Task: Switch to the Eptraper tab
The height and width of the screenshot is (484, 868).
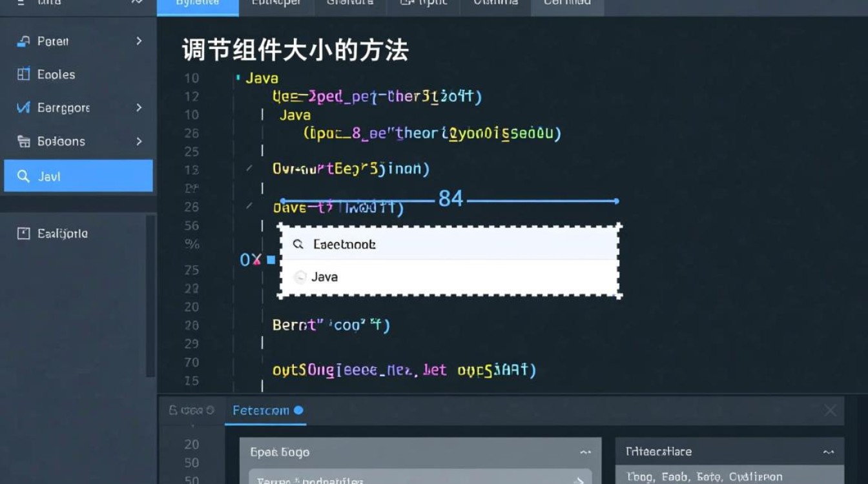Action: pos(276,3)
